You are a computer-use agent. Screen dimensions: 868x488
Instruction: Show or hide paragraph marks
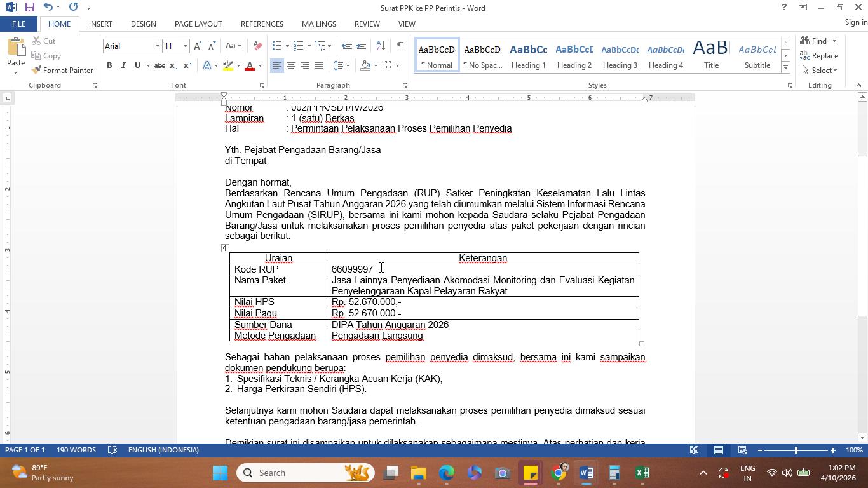400,46
